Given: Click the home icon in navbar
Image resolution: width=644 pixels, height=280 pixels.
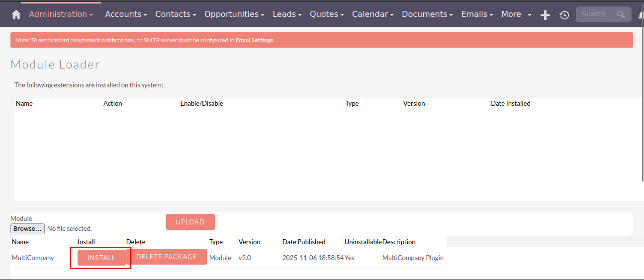Looking at the screenshot, I should coord(16,14).
